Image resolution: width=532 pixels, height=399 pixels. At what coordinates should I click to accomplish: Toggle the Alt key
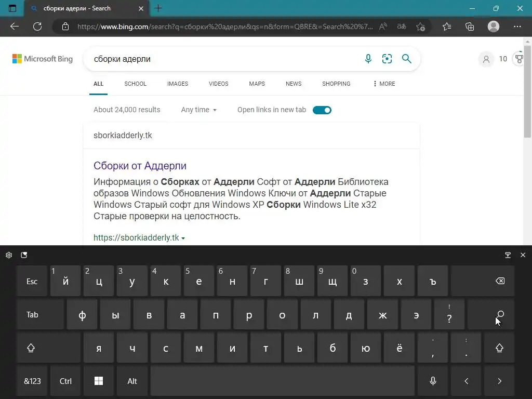coord(132,381)
